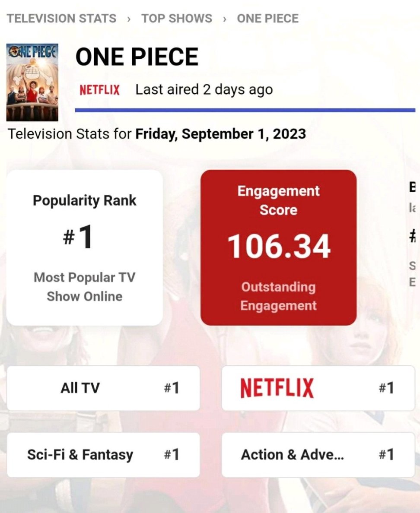The width and height of the screenshot is (420, 513).
Task: Click the One Piece show title heading
Action: point(137,57)
